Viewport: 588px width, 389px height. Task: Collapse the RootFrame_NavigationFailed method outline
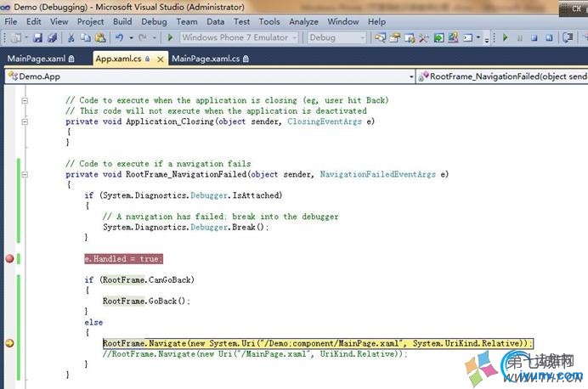[25, 174]
